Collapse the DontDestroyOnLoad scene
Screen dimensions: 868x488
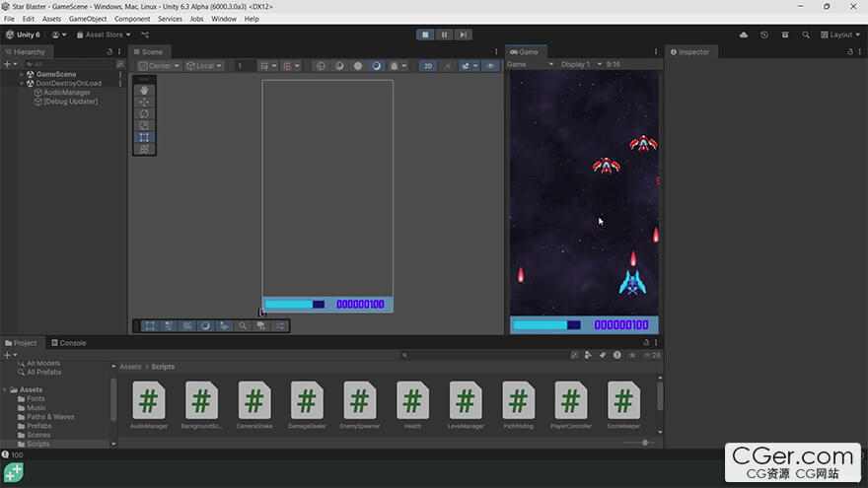coord(22,83)
